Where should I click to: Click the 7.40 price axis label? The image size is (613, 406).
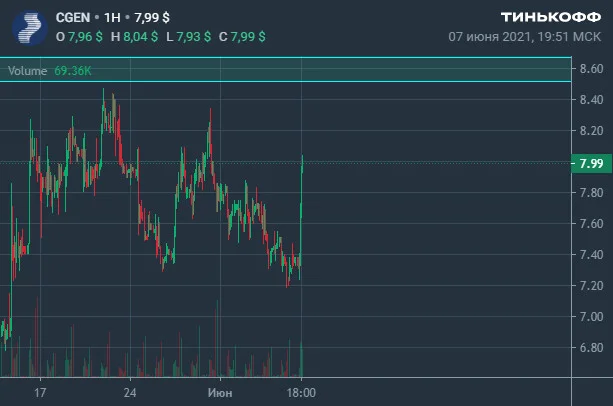pyautogui.click(x=591, y=254)
